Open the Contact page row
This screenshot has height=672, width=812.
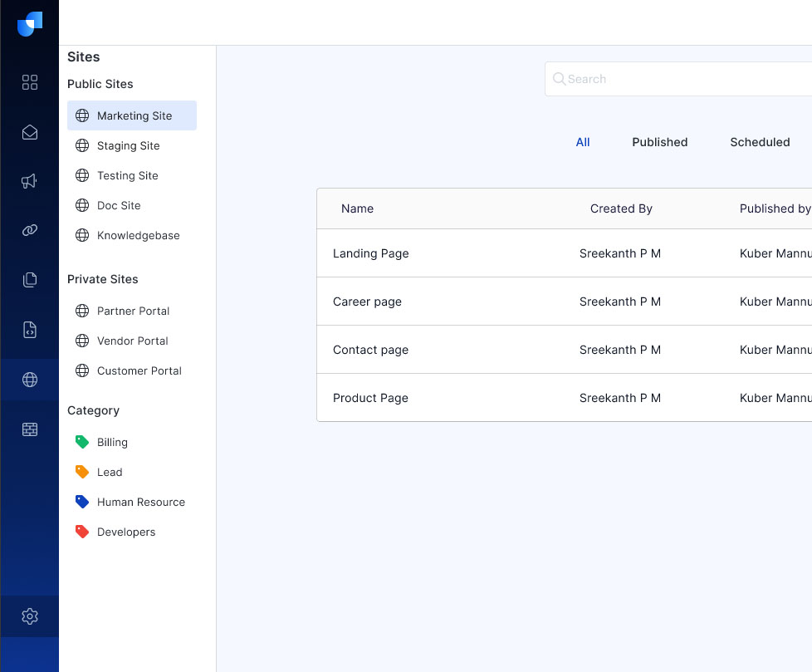coord(565,350)
